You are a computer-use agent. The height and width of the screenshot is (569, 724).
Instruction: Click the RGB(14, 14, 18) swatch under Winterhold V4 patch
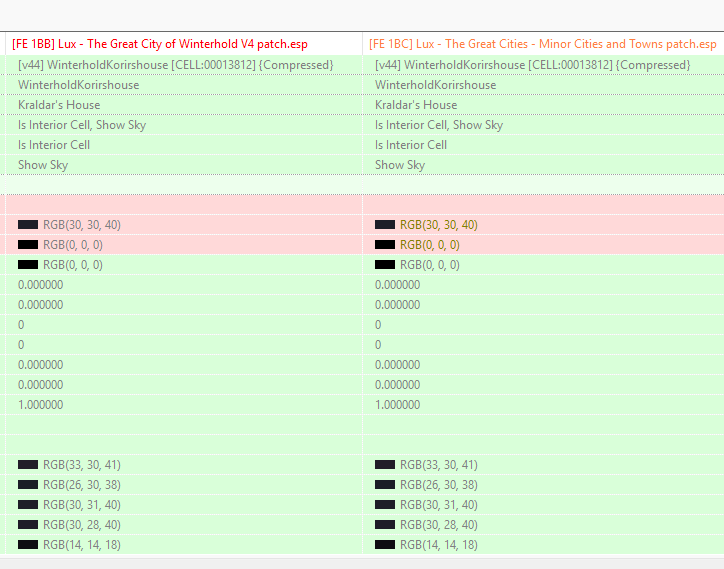(28, 545)
